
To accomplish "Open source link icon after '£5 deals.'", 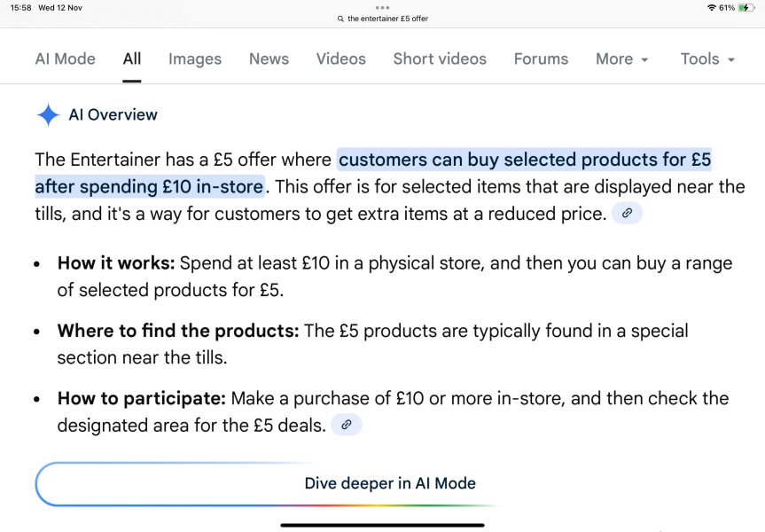I will pyautogui.click(x=347, y=425).
